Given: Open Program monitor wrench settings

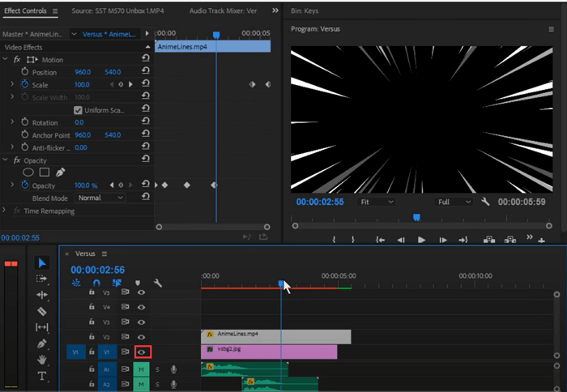Looking at the screenshot, I should pyautogui.click(x=485, y=202).
